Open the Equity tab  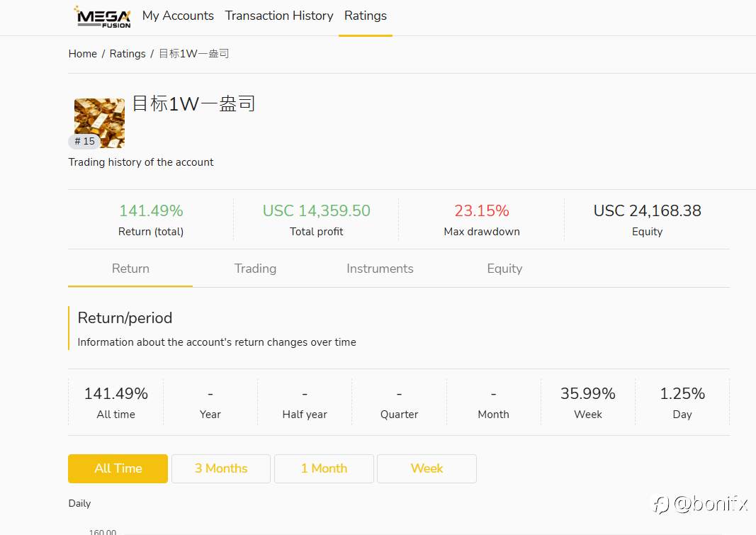504,269
